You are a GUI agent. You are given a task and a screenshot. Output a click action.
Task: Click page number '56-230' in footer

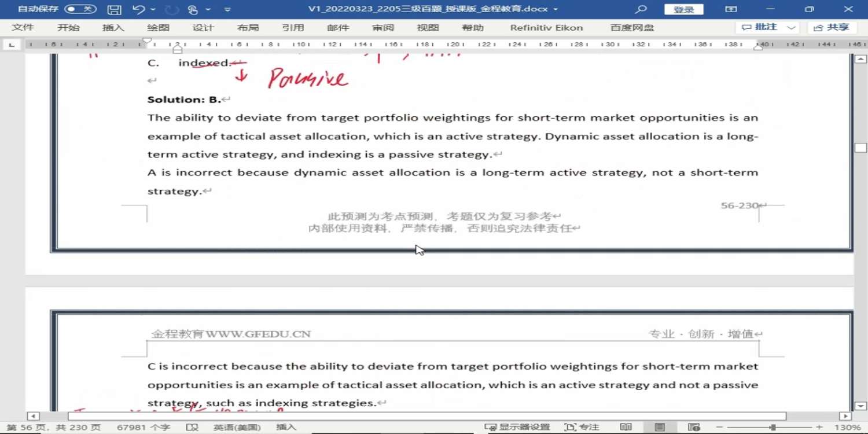[x=740, y=205]
